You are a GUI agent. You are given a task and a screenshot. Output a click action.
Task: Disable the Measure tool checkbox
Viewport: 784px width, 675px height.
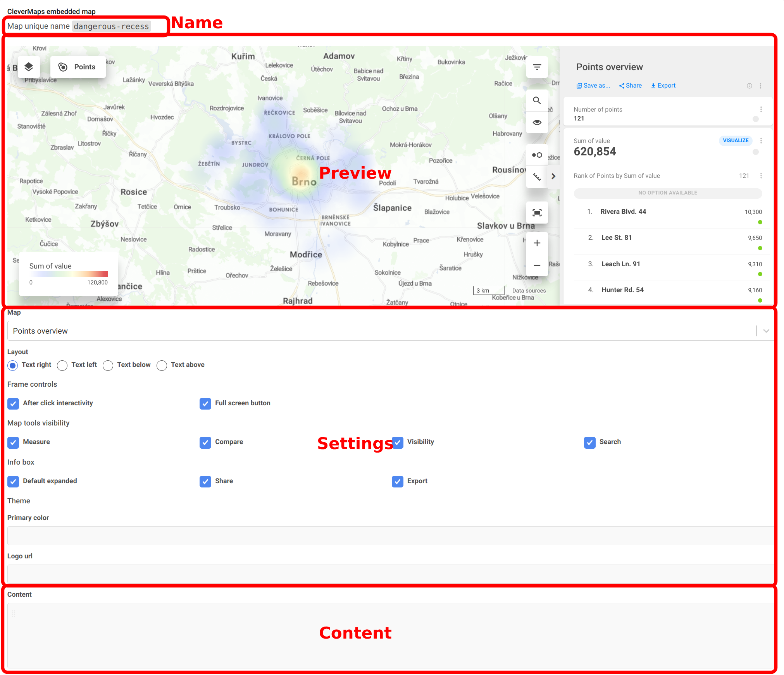pyautogui.click(x=13, y=443)
